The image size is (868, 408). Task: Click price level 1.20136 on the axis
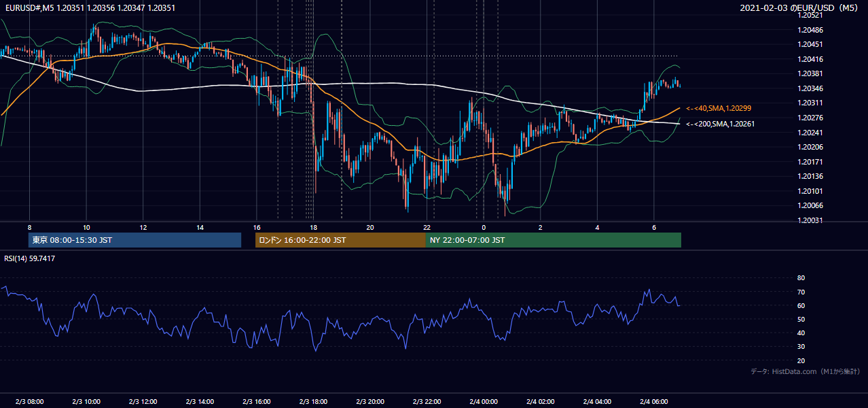click(810, 176)
